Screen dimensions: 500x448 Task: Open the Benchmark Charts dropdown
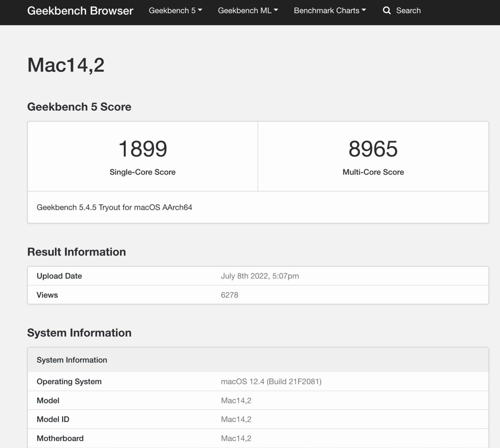pyautogui.click(x=330, y=10)
